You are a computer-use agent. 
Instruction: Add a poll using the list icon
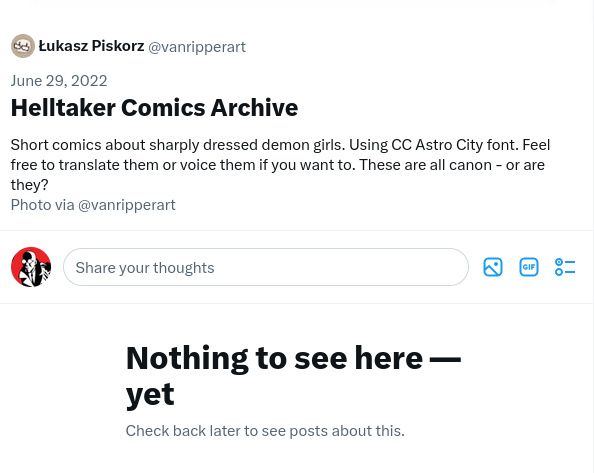(565, 267)
